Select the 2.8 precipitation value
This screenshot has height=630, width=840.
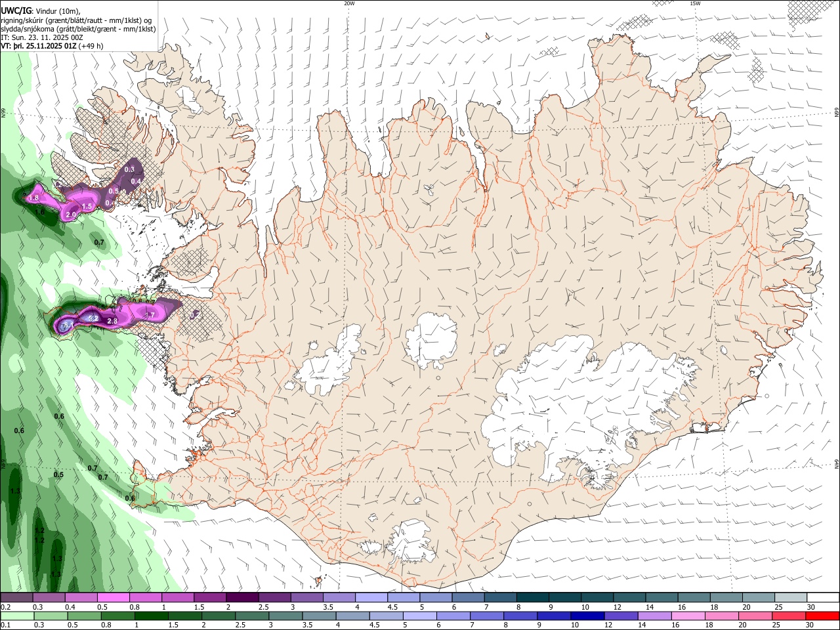[112, 321]
